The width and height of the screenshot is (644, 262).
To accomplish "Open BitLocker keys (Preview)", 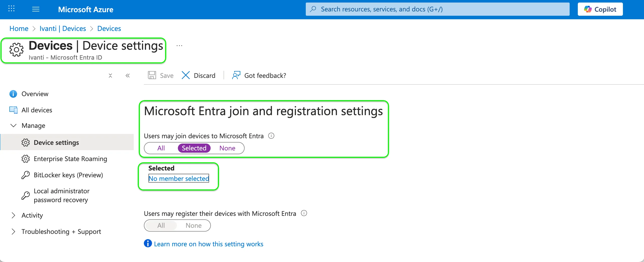I will pos(68,175).
